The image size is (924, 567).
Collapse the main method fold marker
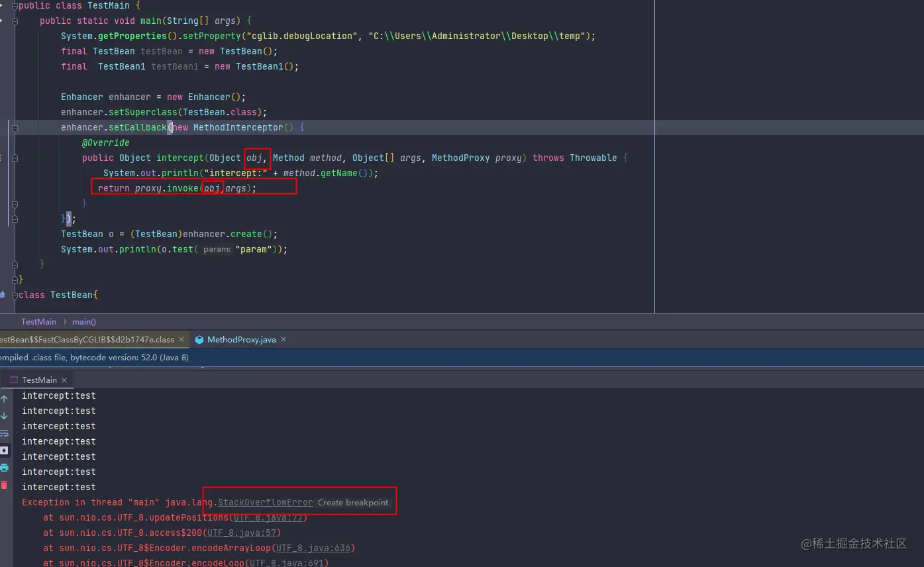pos(15,21)
